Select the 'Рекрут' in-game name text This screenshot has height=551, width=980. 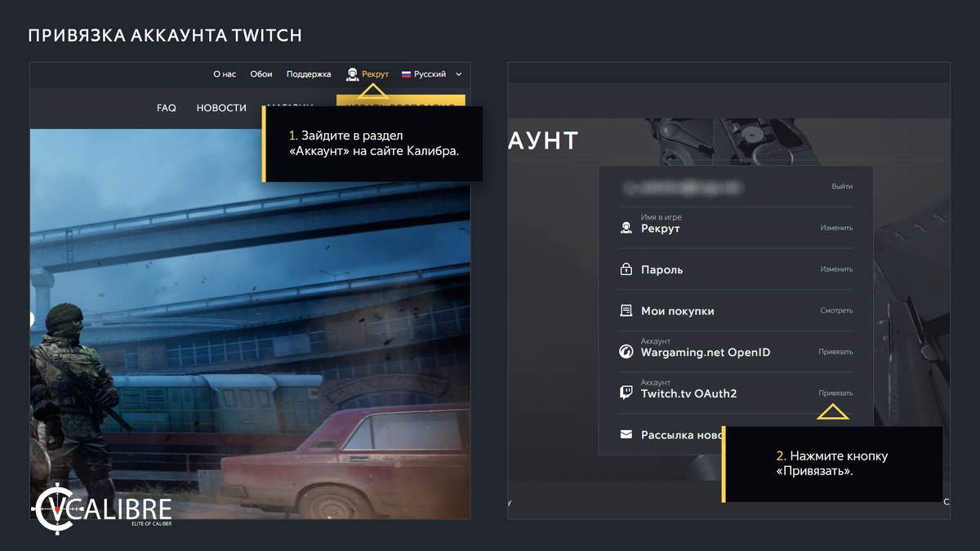[661, 229]
